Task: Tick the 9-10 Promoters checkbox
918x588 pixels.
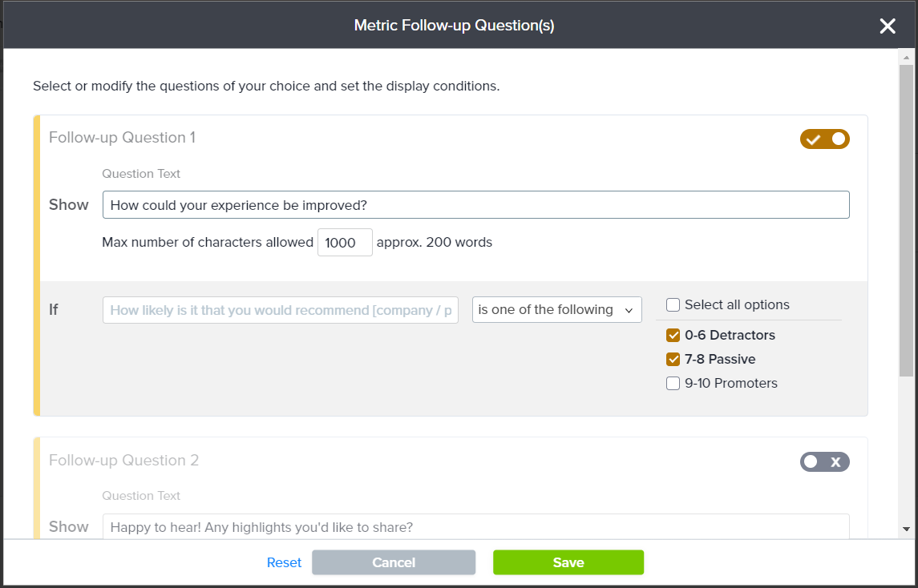Action: point(673,384)
